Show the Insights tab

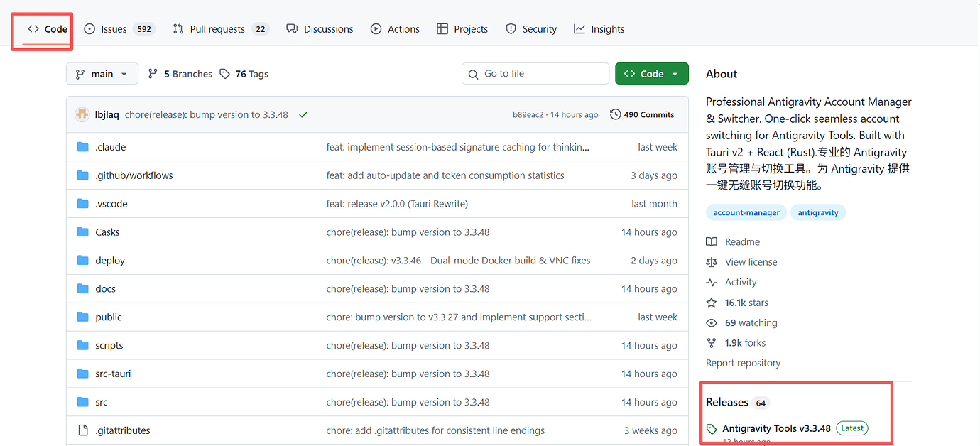point(599,29)
